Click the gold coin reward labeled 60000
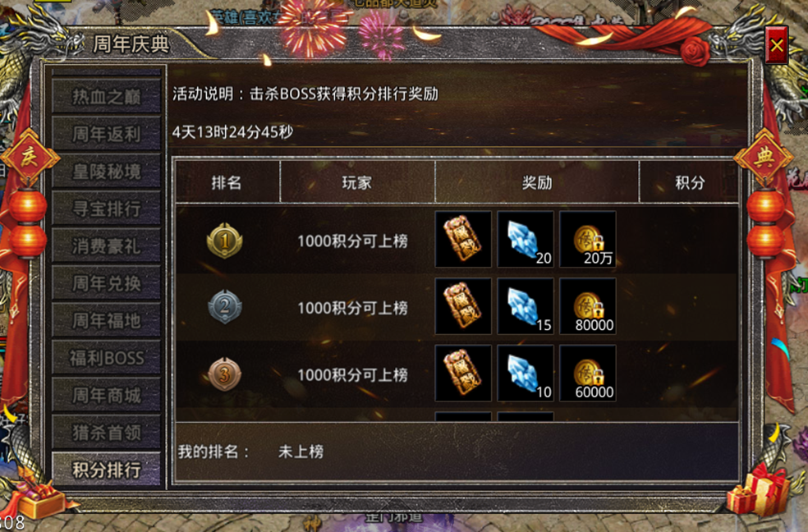This screenshot has height=532, width=808. tap(587, 374)
